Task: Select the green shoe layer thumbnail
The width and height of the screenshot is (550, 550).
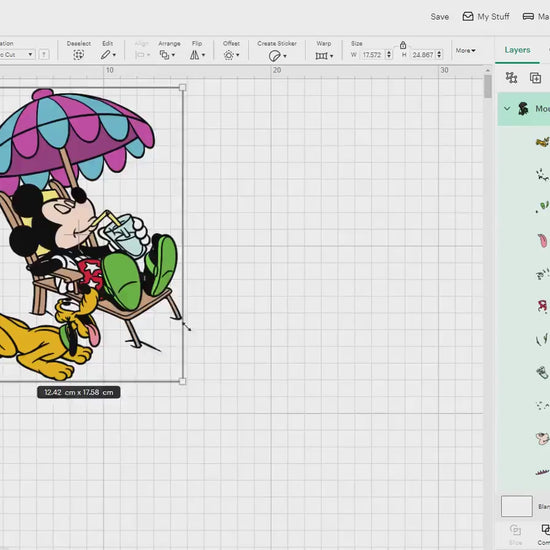Action: tap(543, 207)
